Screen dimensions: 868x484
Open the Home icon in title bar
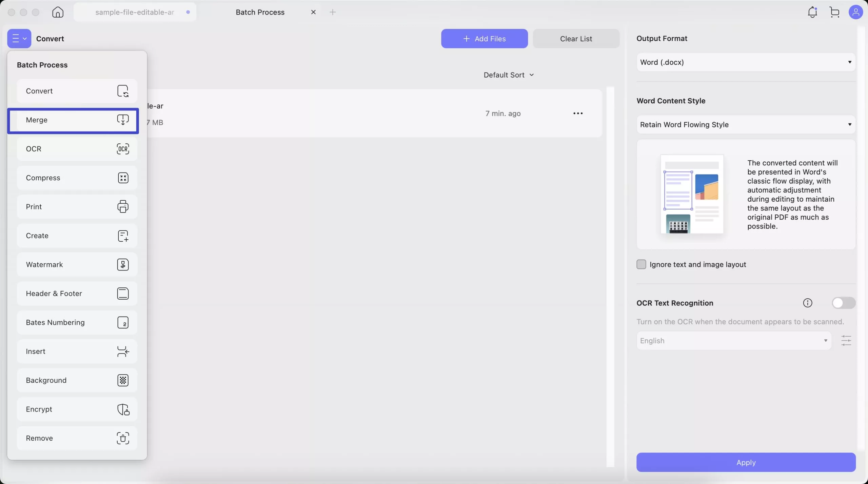tap(58, 12)
